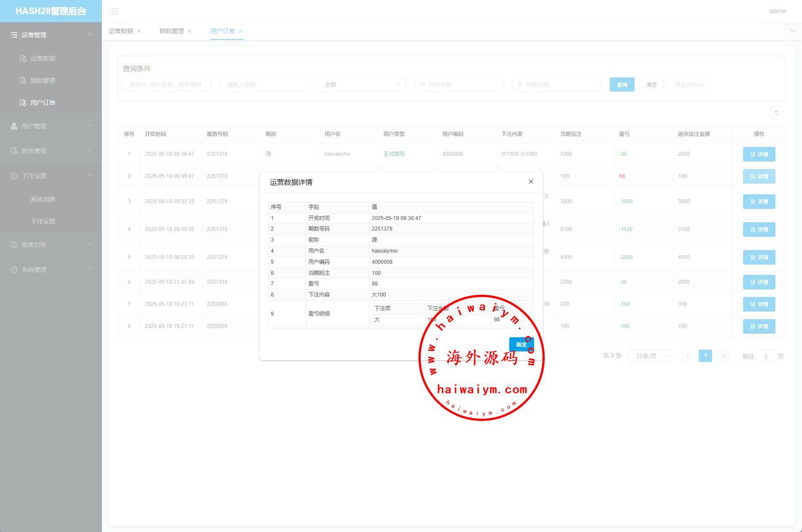802x532 pixels.
Task: Open 期数管理 in the sidebar
Action: pos(43,81)
